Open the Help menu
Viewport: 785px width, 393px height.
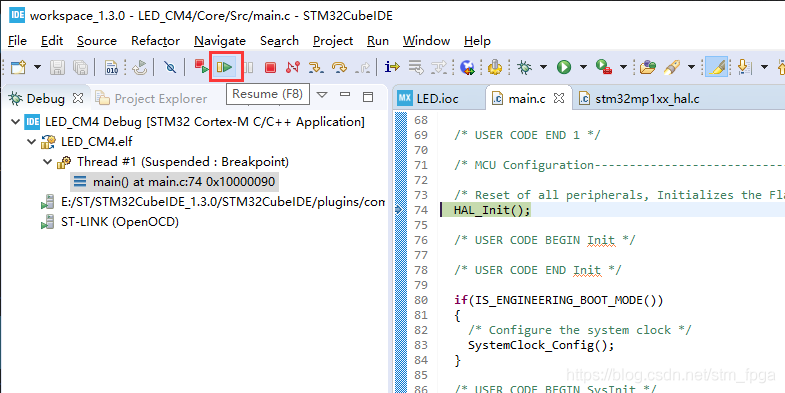[477, 41]
